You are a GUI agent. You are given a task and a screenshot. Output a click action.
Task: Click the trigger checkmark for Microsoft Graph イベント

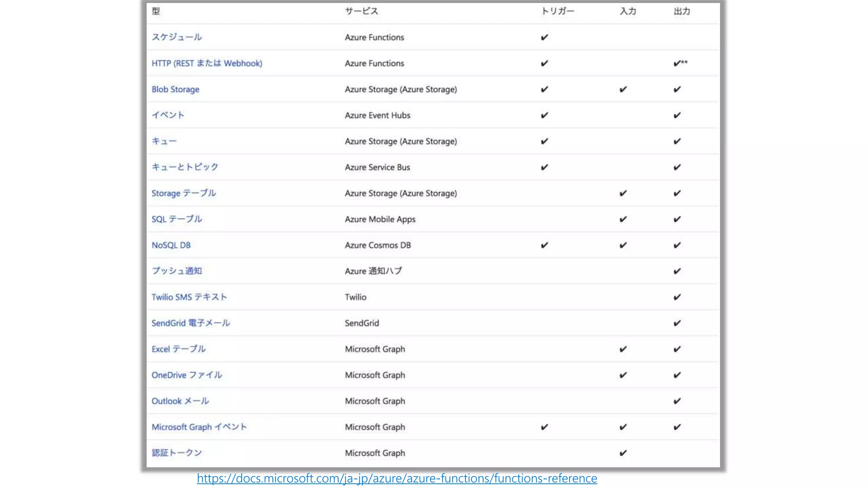pyautogui.click(x=545, y=427)
